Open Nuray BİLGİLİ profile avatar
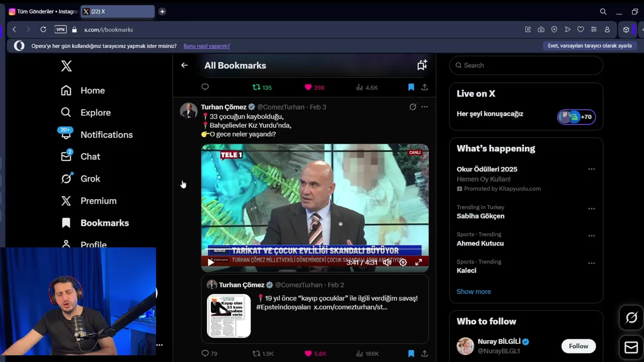This screenshot has width=644, height=362. click(465, 346)
